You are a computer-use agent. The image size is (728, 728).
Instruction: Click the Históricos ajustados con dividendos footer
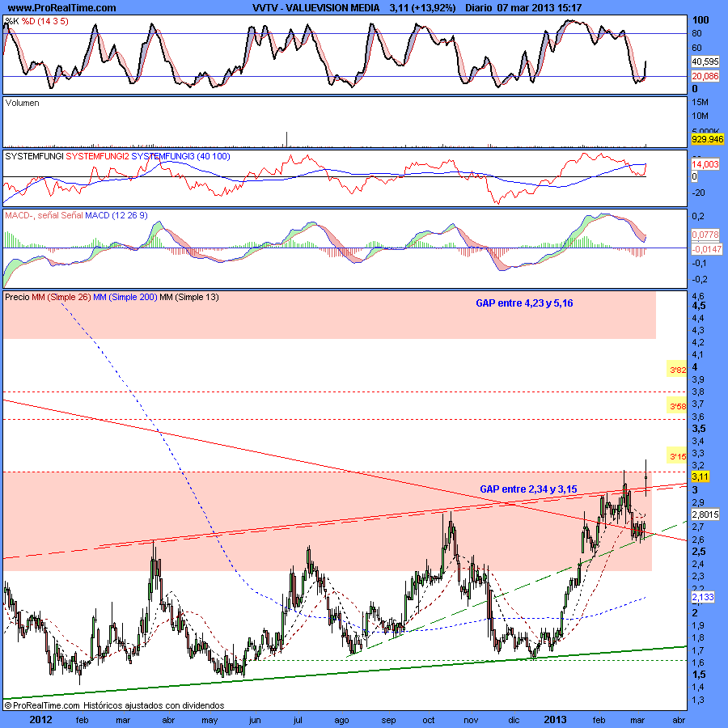(154, 705)
